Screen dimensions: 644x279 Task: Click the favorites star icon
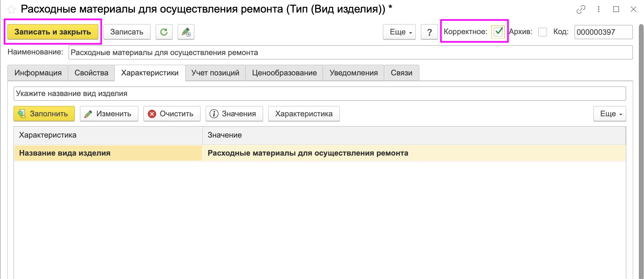(x=11, y=9)
